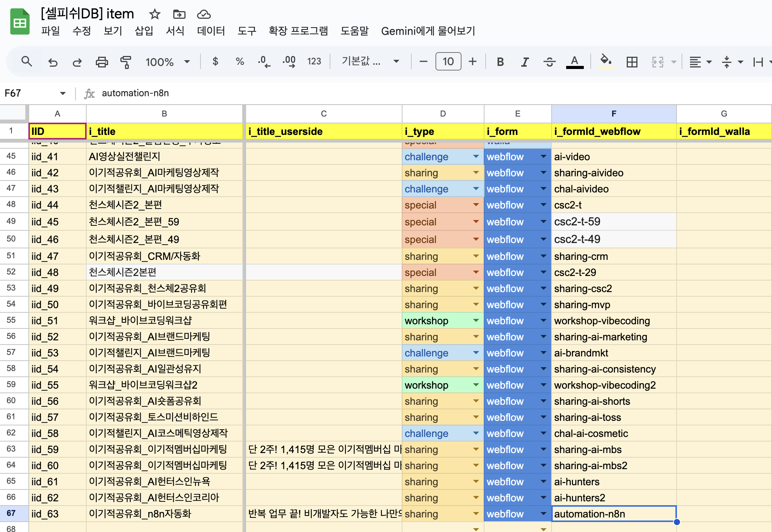
Task: Click the undo arrow icon
Action: coord(53,62)
